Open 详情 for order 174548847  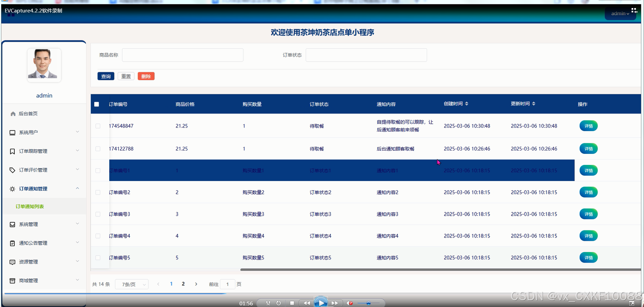tap(589, 126)
